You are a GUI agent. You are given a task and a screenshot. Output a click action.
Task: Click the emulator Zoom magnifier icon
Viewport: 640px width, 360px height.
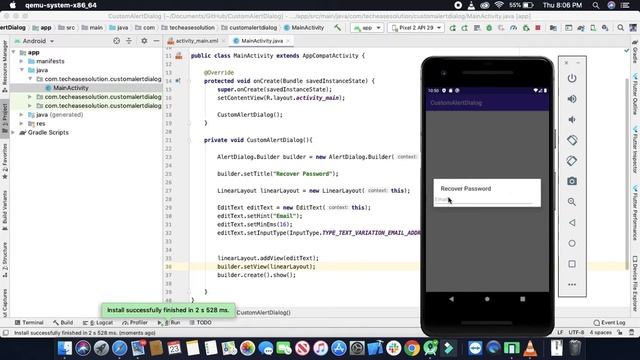(x=572, y=202)
